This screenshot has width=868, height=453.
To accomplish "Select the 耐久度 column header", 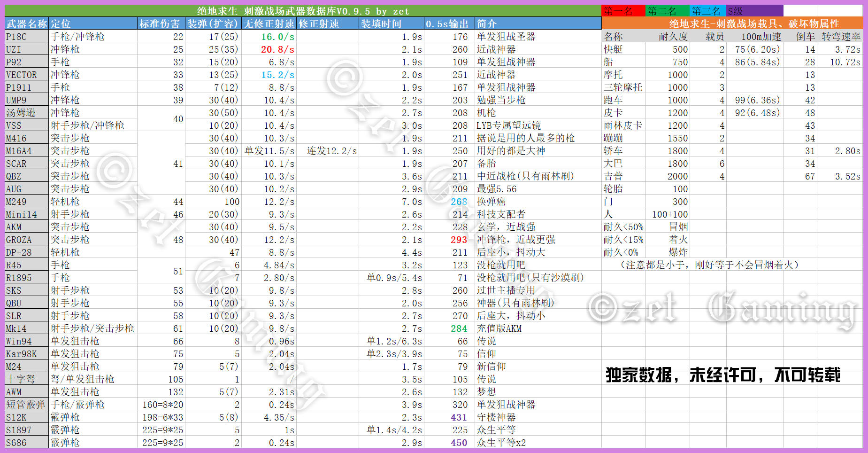I will pos(667,37).
